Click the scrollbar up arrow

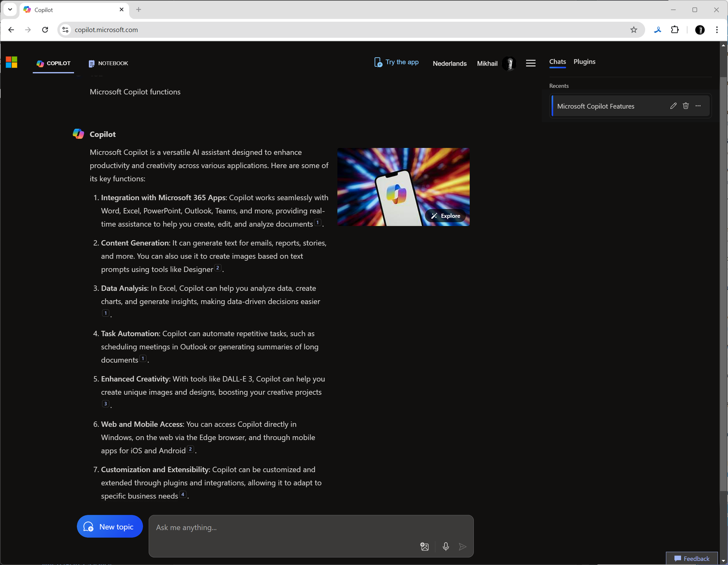[x=723, y=45]
